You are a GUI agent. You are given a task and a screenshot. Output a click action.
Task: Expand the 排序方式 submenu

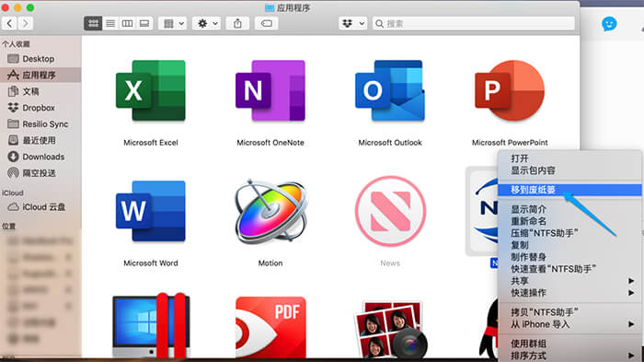pyautogui.click(x=569, y=356)
